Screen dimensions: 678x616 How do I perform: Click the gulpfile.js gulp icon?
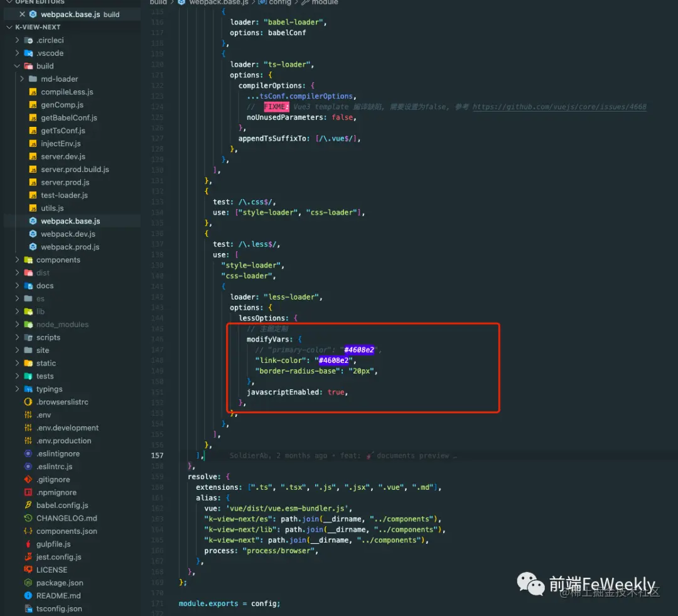(x=28, y=544)
